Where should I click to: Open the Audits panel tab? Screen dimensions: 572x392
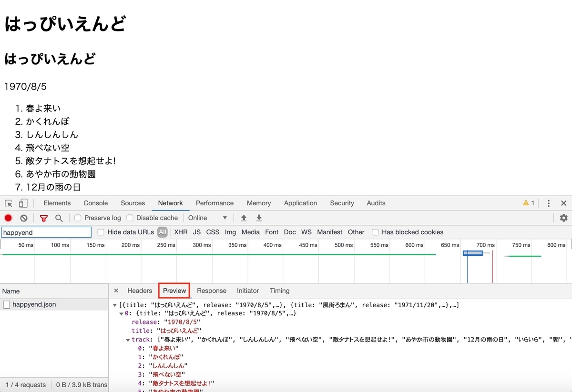pyautogui.click(x=376, y=203)
